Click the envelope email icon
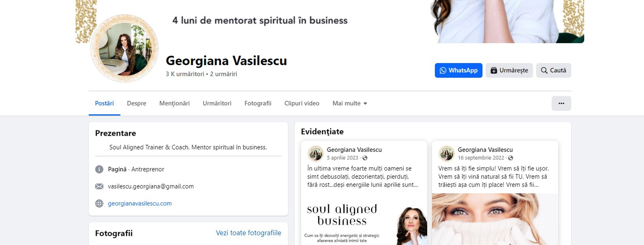This screenshot has height=245, width=644. click(x=99, y=186)
